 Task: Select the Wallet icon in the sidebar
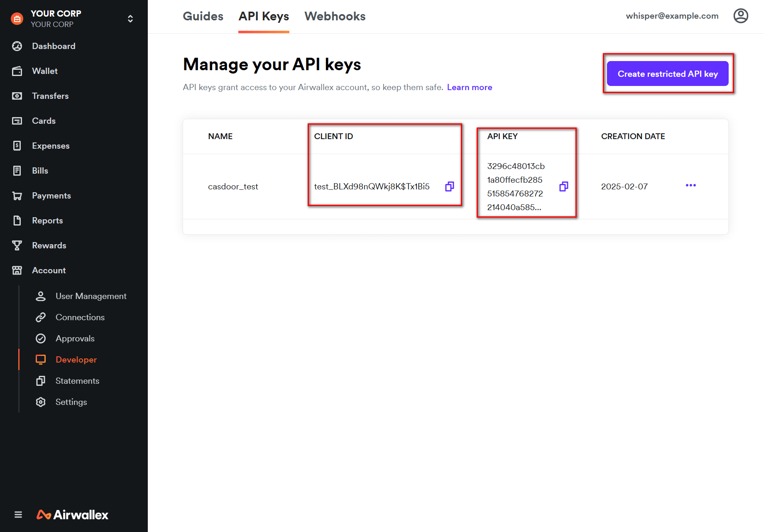pos(17,71)
